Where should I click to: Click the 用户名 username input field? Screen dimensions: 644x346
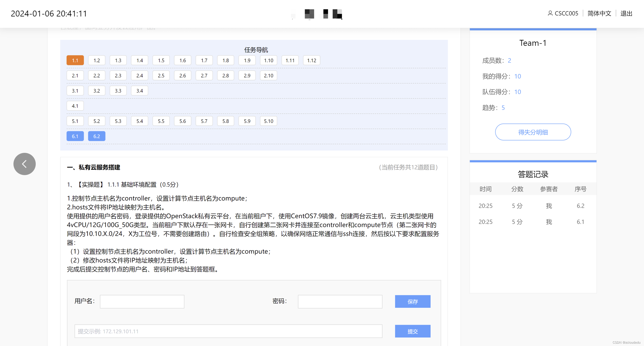click(142, 302)
